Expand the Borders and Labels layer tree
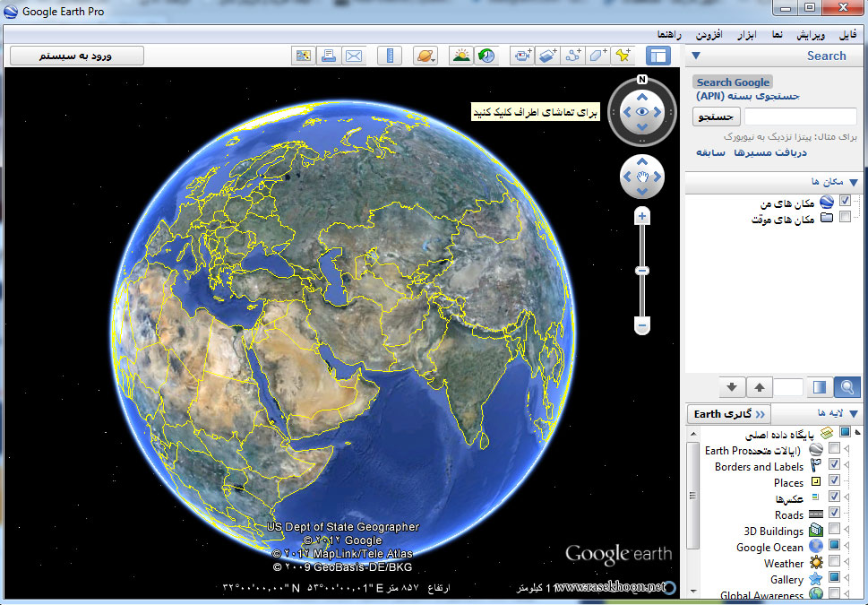This screenshot has height=605, width=868. tap(847, 464)
